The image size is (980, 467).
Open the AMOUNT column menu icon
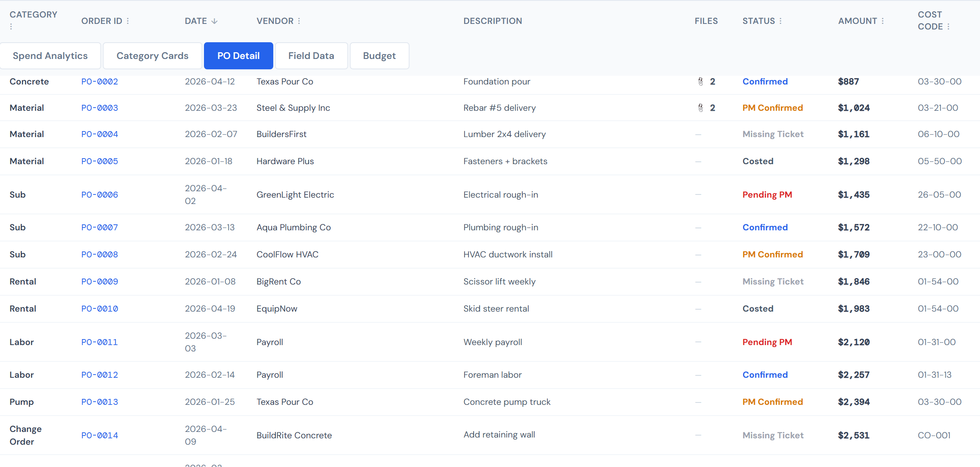882,21
